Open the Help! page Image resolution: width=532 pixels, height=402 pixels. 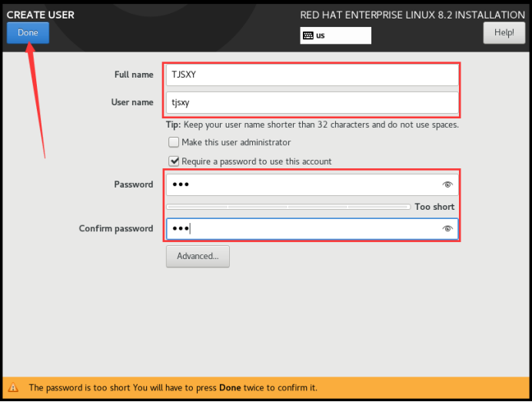coord(504,33)
